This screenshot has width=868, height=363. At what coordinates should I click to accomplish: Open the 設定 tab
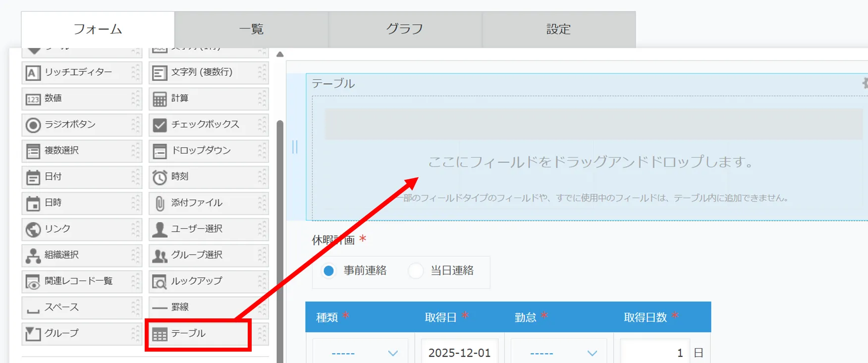[558, 30]
